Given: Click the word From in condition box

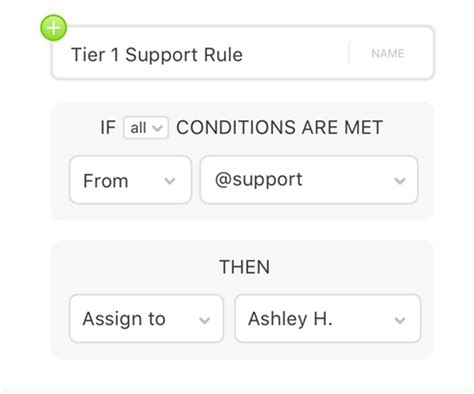Looking at the screenshot, I should [x=106, y=181].
